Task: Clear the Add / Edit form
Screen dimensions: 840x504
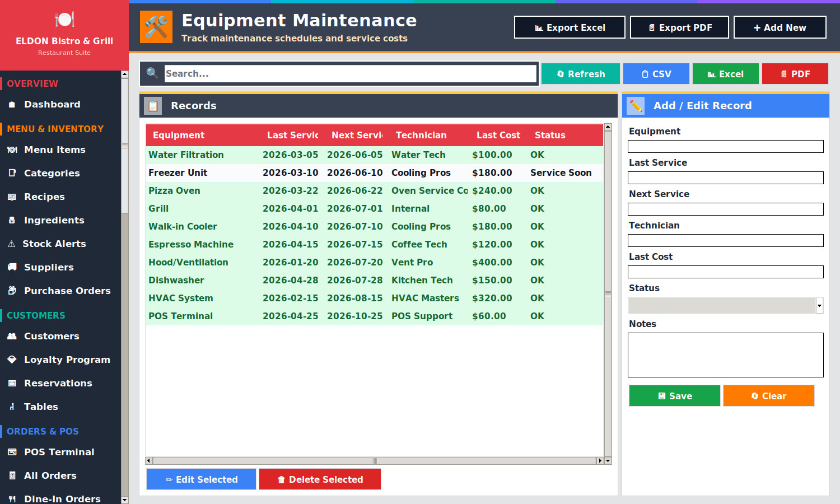Action: 768,396
